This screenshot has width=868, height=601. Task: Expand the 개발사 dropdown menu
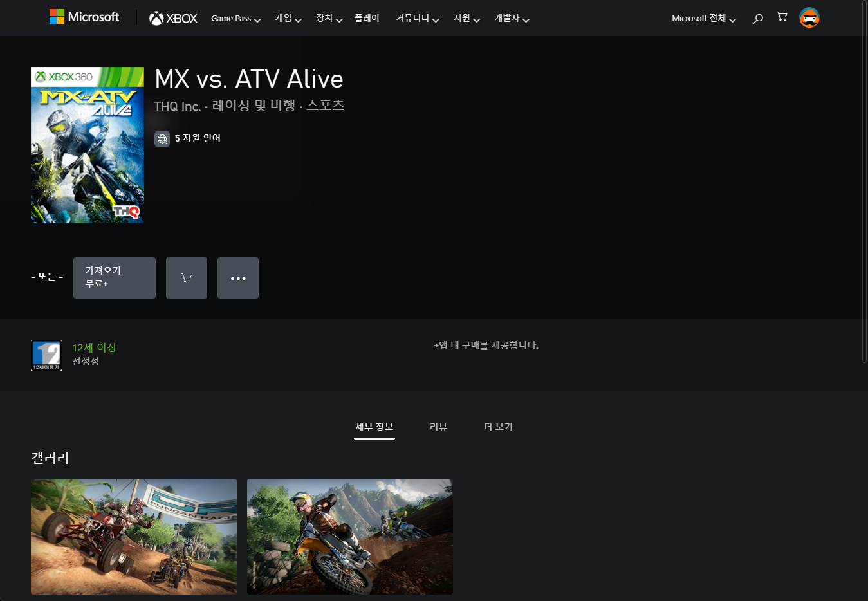(x=512, y=19)
